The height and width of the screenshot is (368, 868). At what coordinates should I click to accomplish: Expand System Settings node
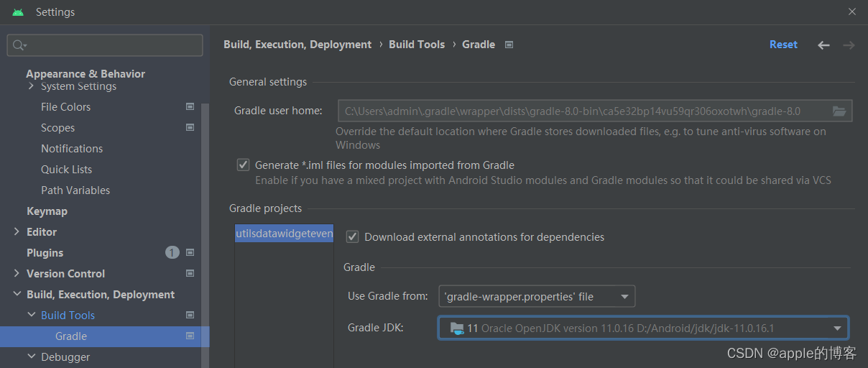coord(31,86)
